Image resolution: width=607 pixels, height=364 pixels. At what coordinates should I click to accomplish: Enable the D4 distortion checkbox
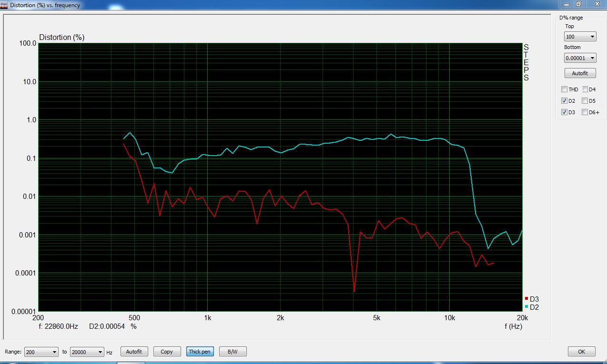[585, 89]
